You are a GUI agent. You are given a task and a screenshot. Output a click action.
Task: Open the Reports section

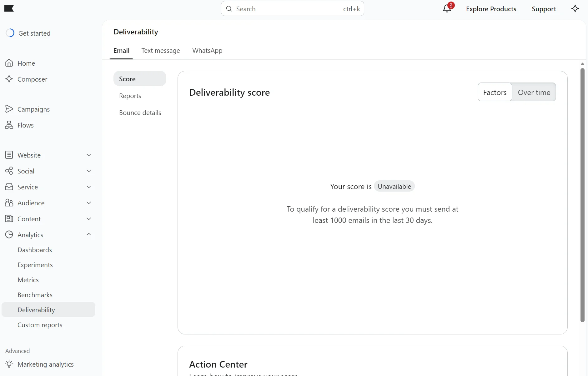[130, 96]
